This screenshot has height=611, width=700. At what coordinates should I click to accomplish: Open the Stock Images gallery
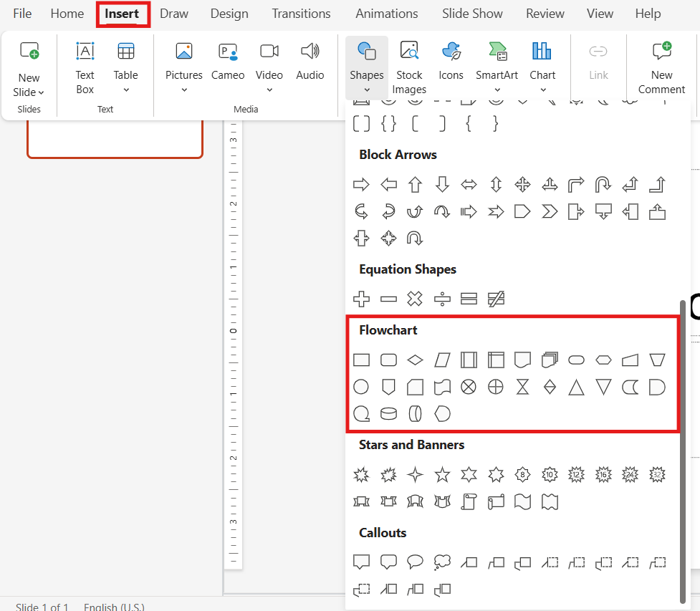pyautogui.click(x=409, y=68)
